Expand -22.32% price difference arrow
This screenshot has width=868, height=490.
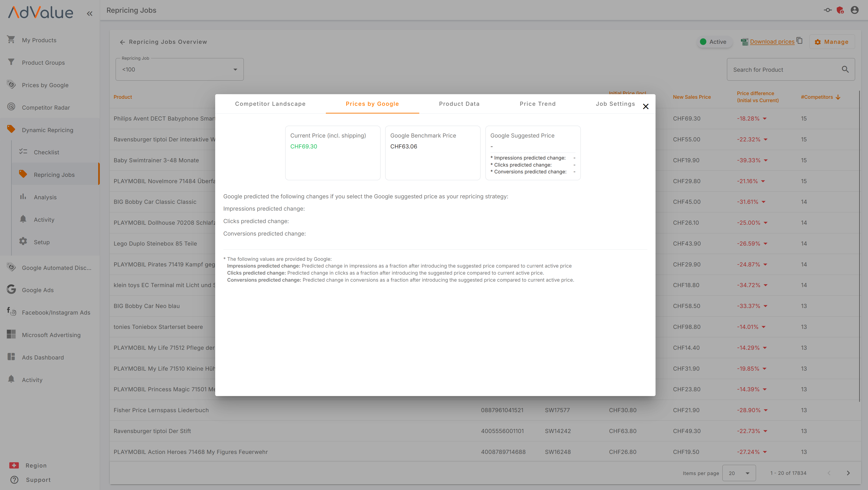coord(766,140)
